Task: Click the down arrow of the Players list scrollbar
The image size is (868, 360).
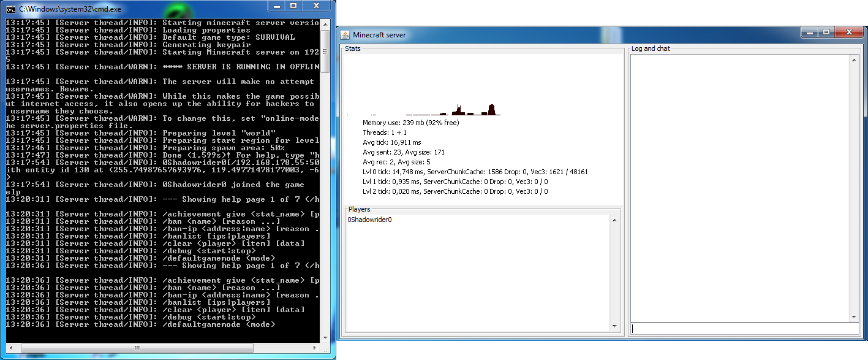Action: [614, 327]
